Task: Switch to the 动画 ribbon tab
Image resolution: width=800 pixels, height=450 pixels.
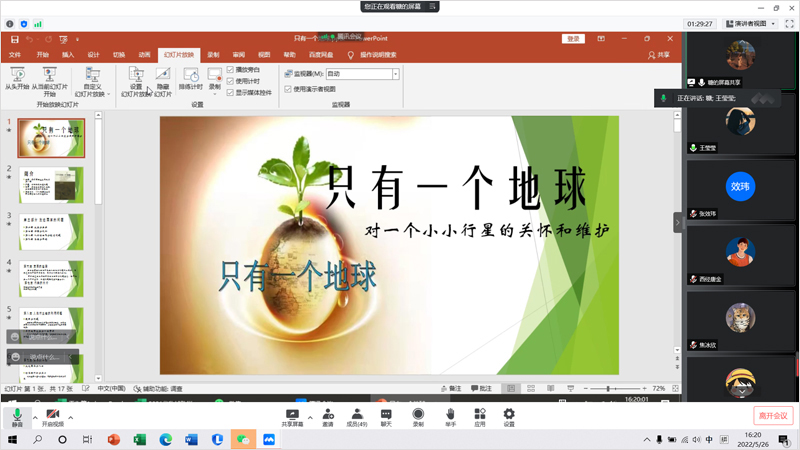Action: [x=145, y=55]
